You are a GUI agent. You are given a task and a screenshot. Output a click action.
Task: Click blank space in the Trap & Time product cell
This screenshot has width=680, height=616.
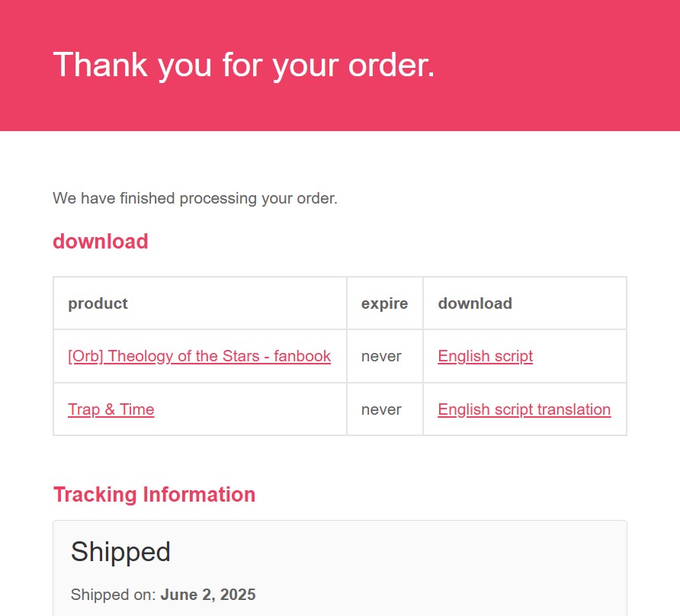[252, 409]
